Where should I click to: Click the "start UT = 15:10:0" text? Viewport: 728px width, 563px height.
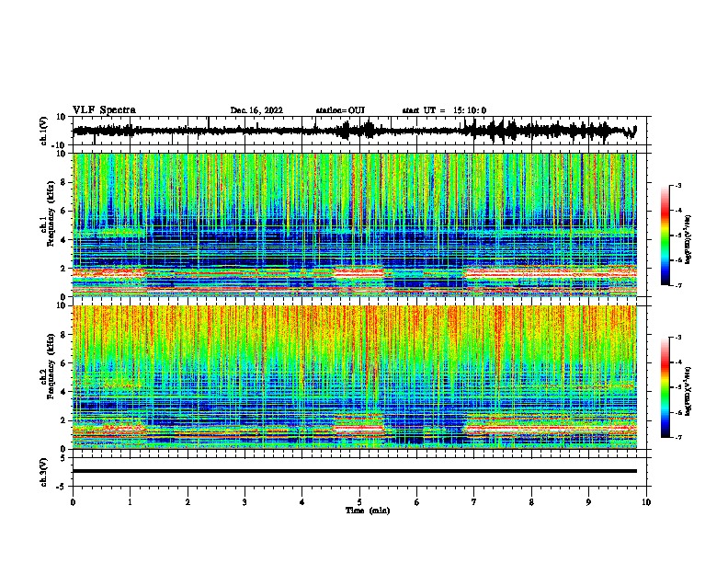point(444,110)
